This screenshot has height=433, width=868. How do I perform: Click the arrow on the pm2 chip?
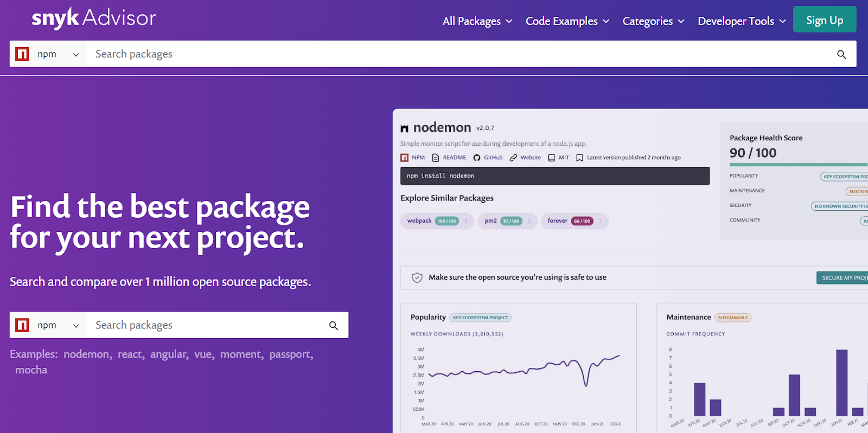click(x=529, y=221)
